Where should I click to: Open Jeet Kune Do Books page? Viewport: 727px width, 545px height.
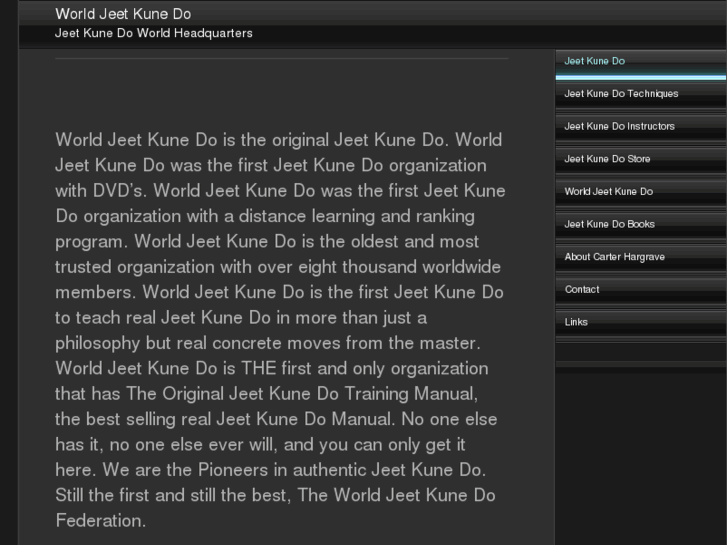click(641, 224)
